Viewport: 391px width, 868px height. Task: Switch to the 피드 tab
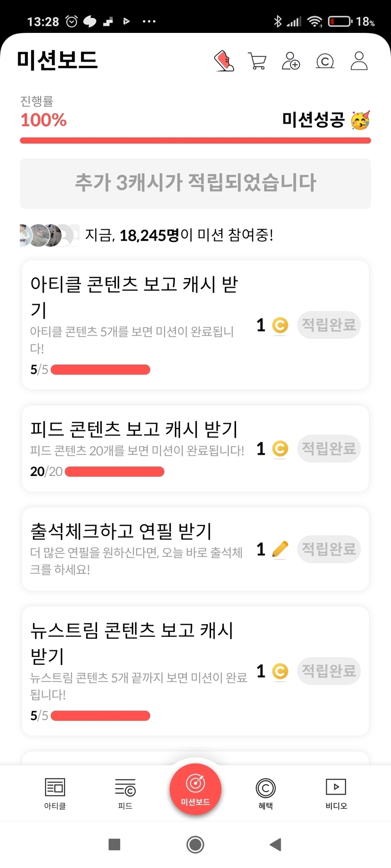(x=125, y=794)
